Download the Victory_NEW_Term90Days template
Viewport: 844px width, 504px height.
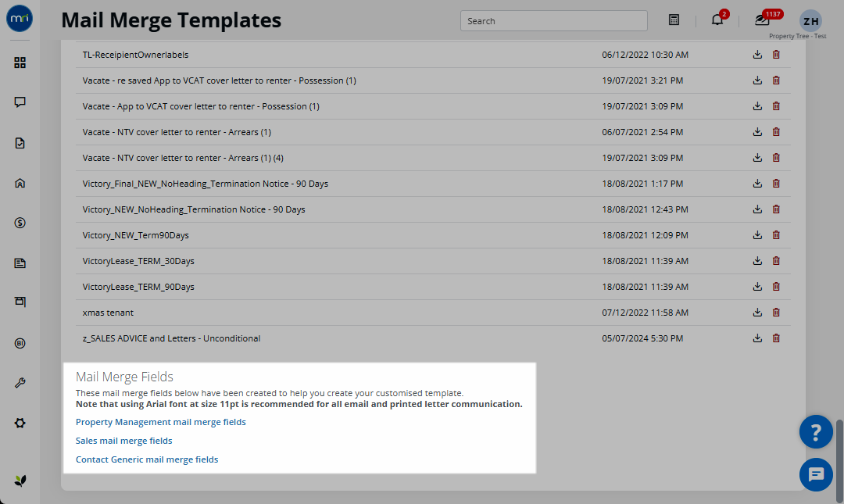757,235
